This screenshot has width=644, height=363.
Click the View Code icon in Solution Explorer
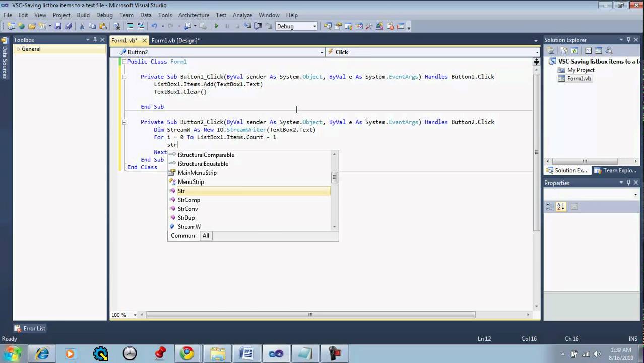pyautogui.click(x=588, y=51)
